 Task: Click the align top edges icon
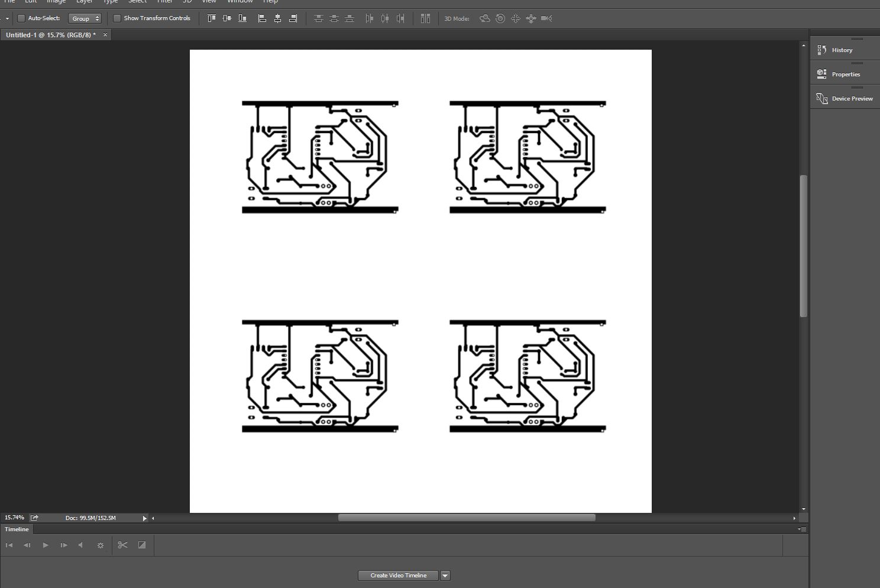point(212,18)
